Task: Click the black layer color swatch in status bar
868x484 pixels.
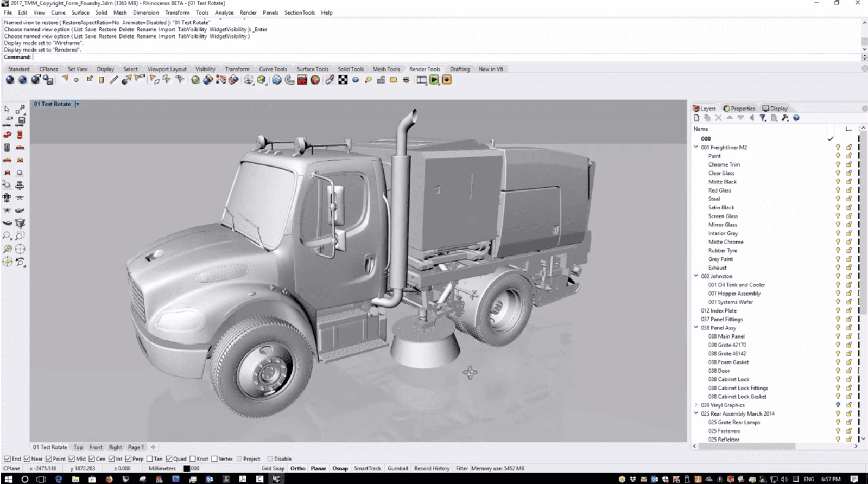Action: click(x=187, y=468)
